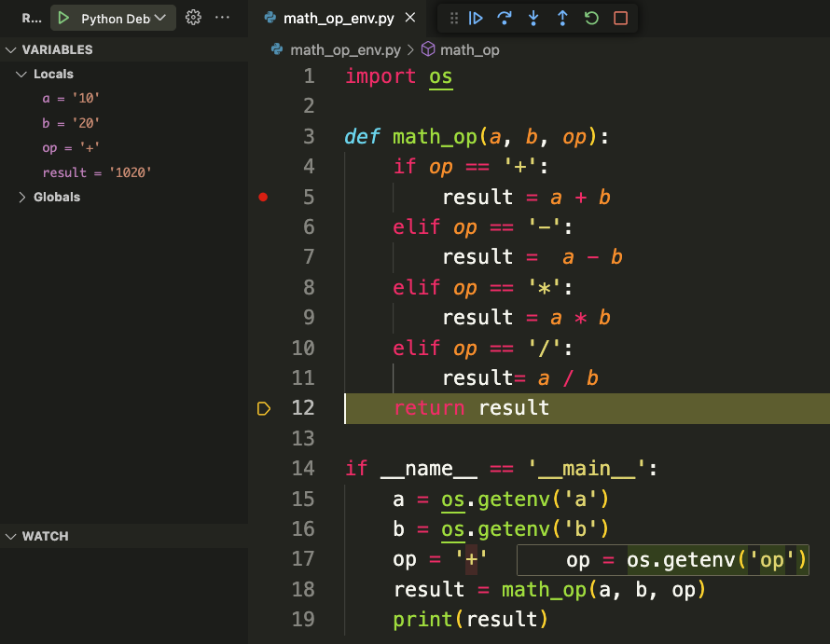Click the underlined 'os' on line 1
The width and height of the screenshot is (830, 644).
coord(440,76)
